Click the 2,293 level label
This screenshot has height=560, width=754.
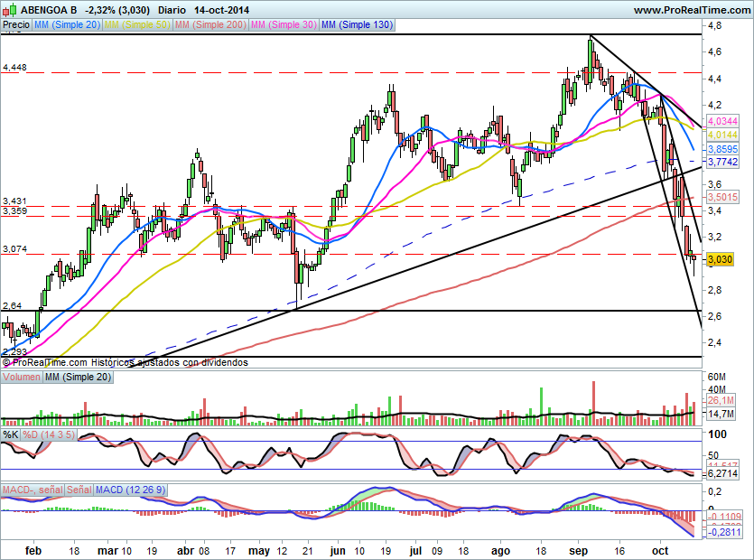click(x=14, y=352)
